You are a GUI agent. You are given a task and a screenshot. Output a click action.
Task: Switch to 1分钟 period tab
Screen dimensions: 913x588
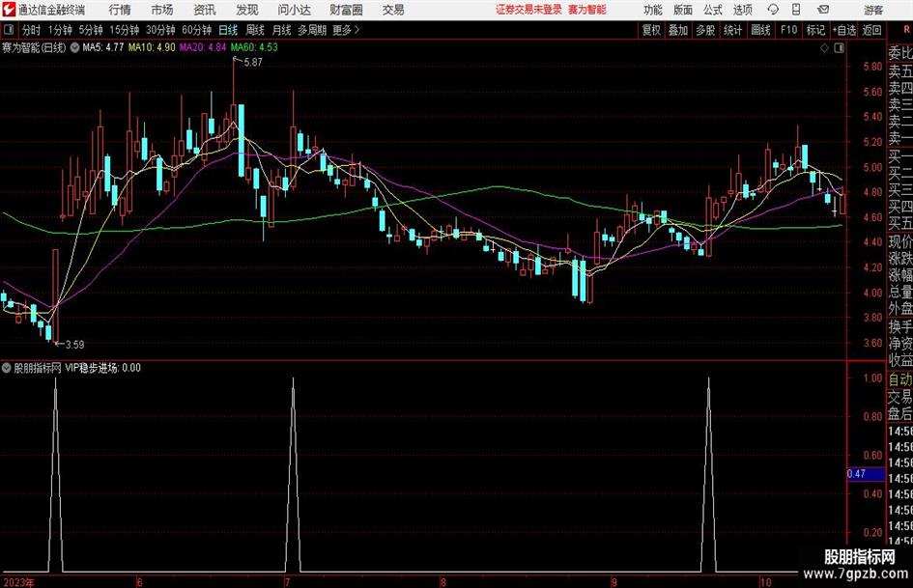point(59,30)
